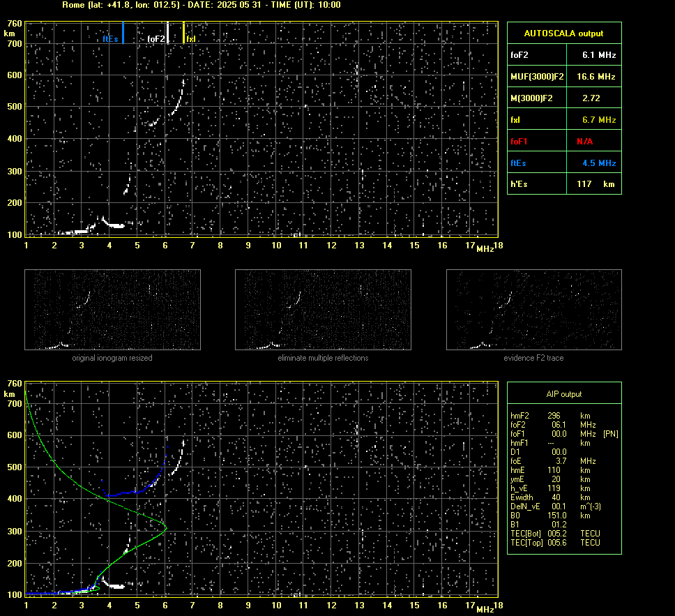Select the TEC[Bot] value 005.2
The width and height of the screenshot is (675, 616).
[556, 533]
